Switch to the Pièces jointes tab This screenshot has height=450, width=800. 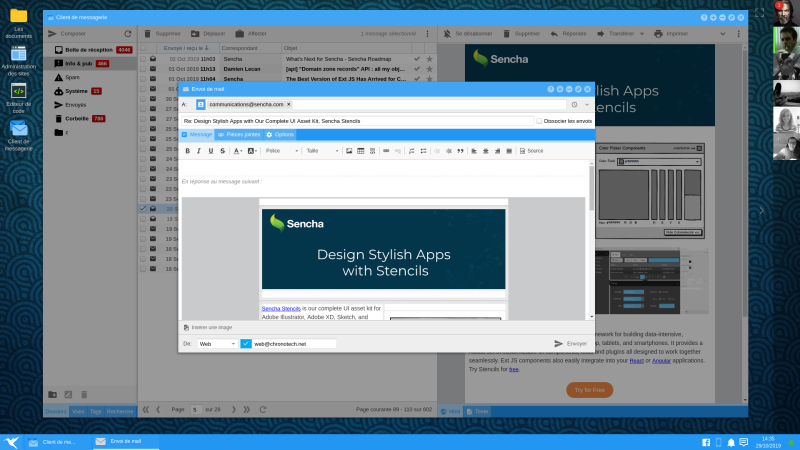tap(239, 135)
